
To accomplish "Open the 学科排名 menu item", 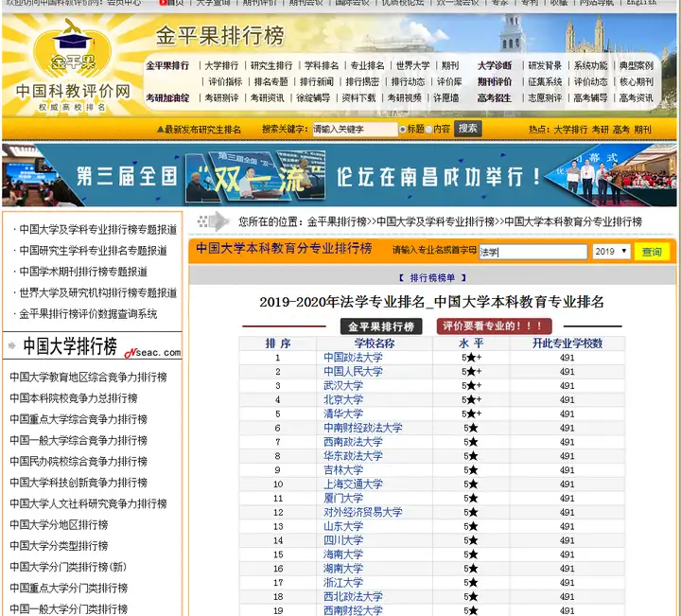I will (322, 65).
